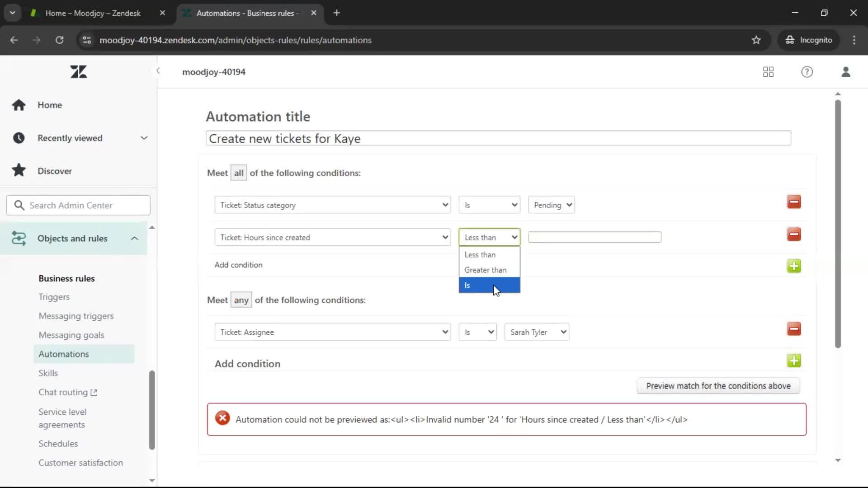Click the Discover star icon
This screenshot has width=868, height=488.
coord(19,170)
